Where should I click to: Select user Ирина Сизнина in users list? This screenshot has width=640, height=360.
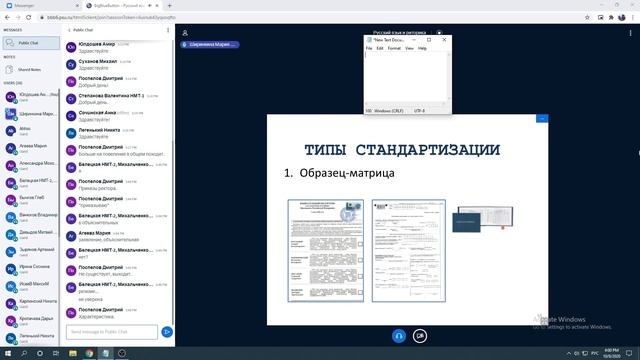[31, 269]
